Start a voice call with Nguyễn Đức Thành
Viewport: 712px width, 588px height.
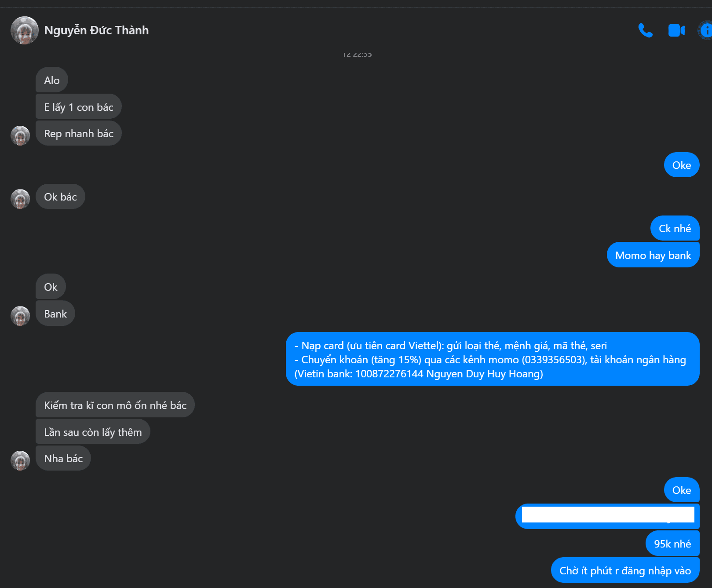tap(645, 30)
